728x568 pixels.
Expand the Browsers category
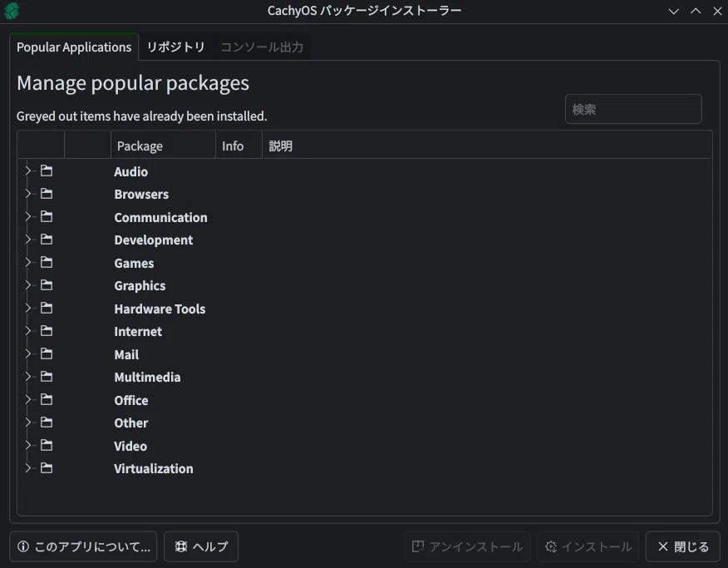click(x=28, y=194)
